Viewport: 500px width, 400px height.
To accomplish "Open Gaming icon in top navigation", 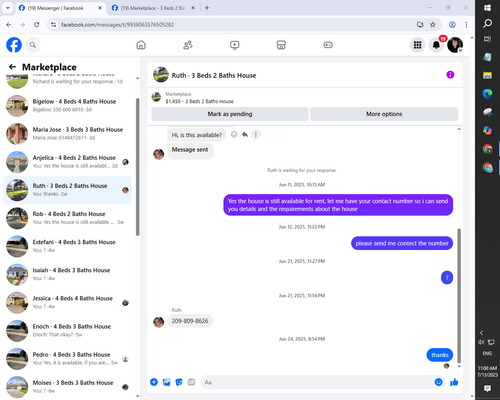I will [x=328, y=45].
